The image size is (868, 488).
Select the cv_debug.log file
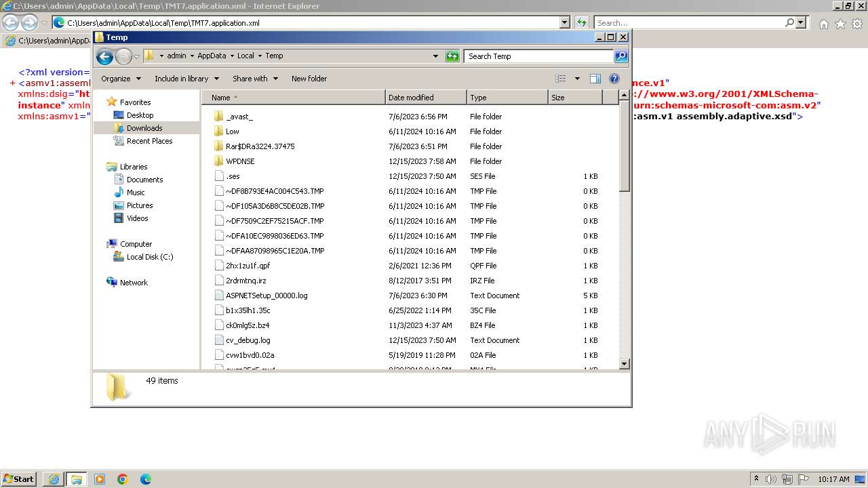[248, 340]
